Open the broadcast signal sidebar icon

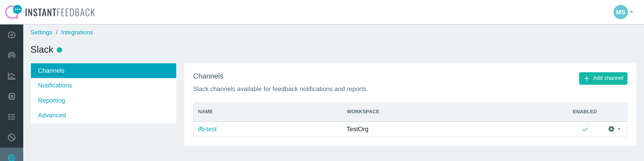coord(11,55)
